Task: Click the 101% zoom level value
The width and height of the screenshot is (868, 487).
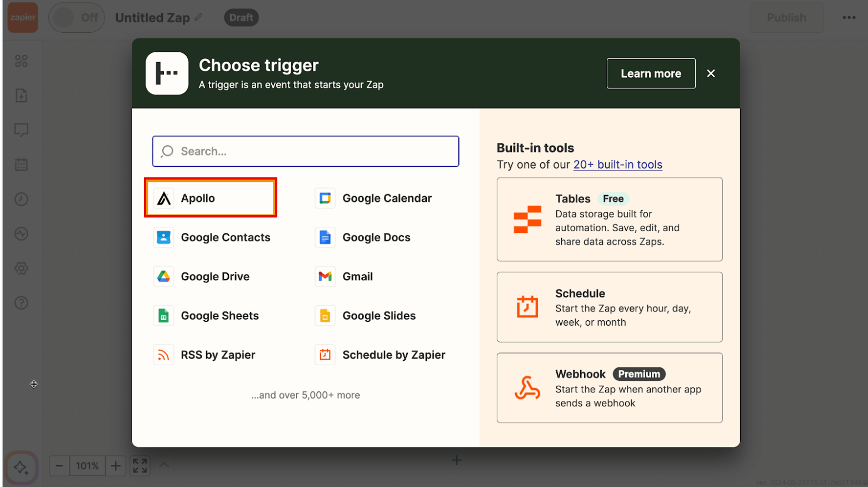Action: 87,466
